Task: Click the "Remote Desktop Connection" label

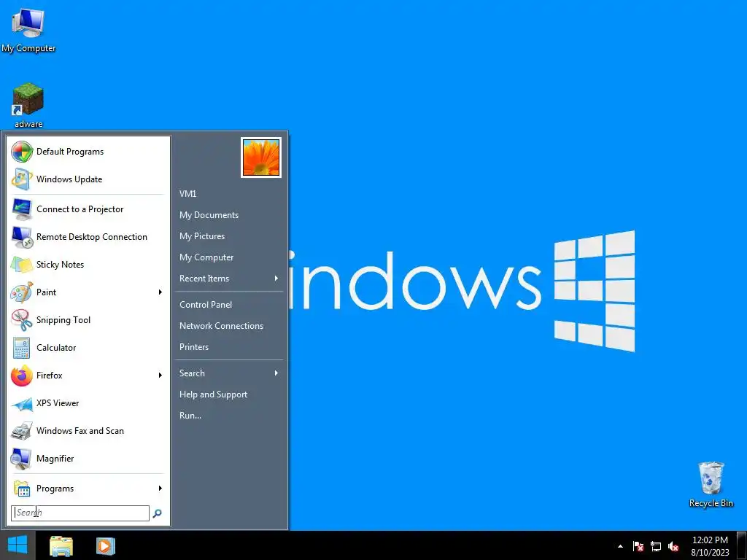Action: [x=92, y=237]
